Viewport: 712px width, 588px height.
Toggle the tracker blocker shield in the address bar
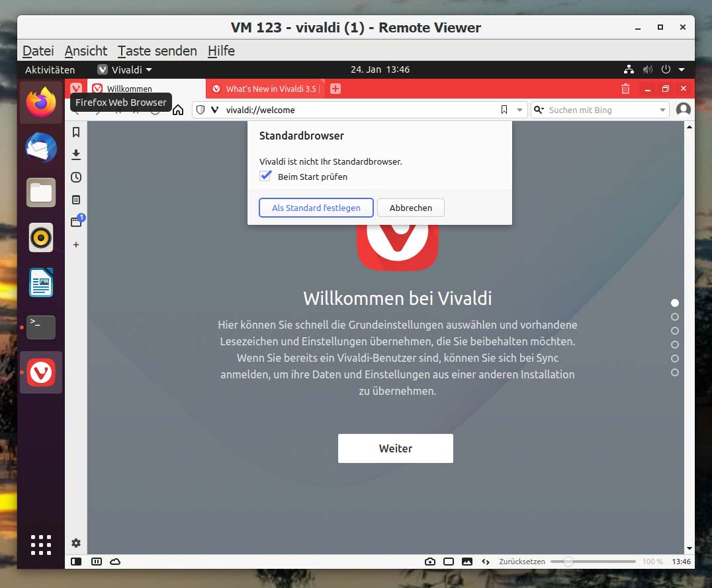coord(199,110)
